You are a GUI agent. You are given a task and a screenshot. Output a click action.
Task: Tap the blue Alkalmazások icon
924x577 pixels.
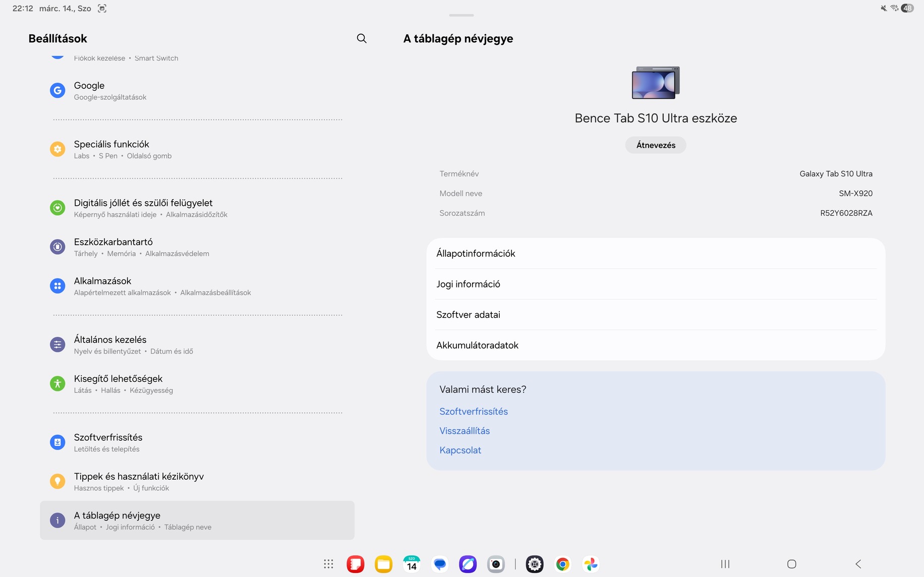[x=57, y=285]
